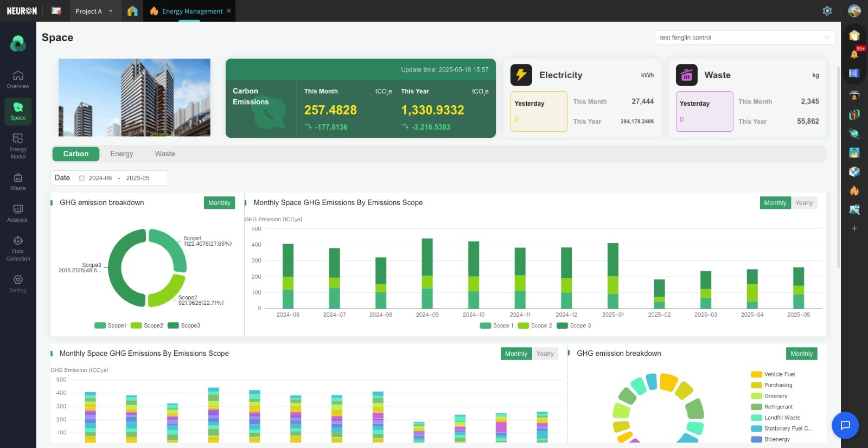
Task: Open the user profile avatar
Action: pos(854,11)
